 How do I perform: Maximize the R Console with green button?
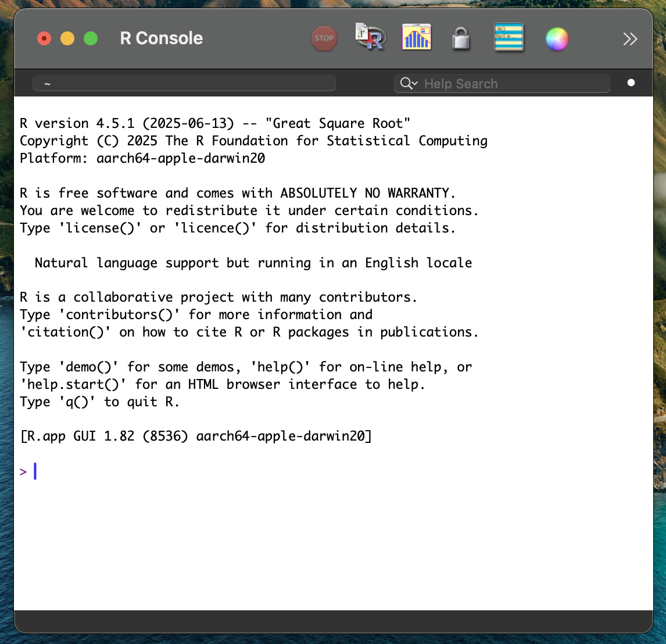pos(91,39)
